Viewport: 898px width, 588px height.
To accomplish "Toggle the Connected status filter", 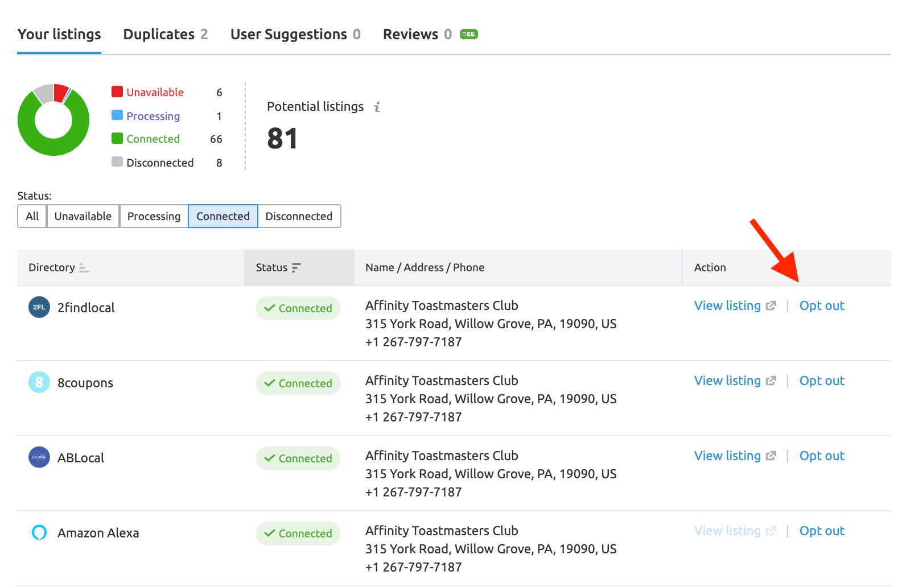I will pos(223,216).
